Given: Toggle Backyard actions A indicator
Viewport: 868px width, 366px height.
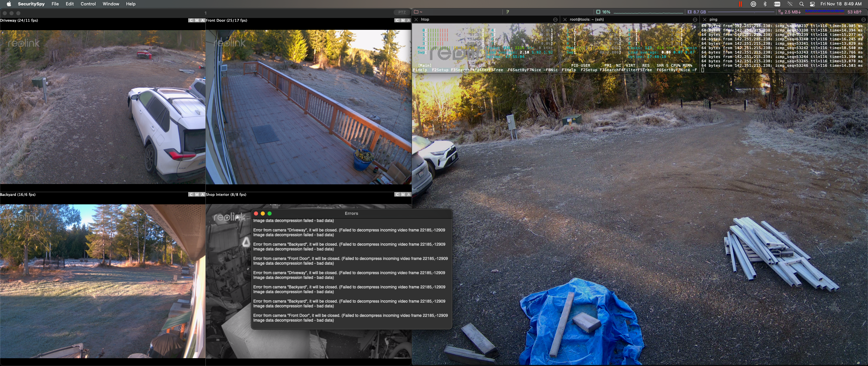Looking at the screenshot, I should pyautogui.click(x=203, y=195).
